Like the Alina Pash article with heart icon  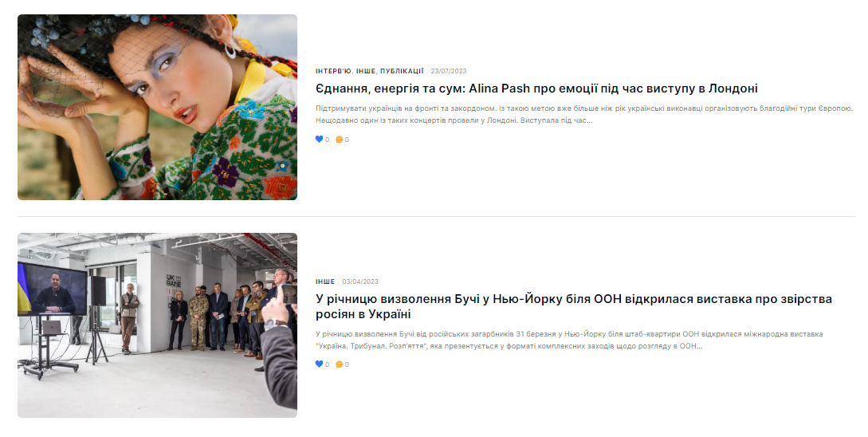(x=319, y=139)
